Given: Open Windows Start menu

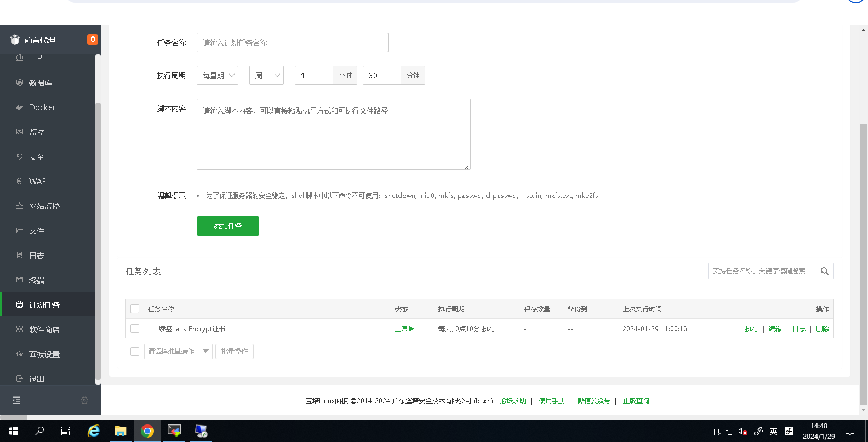Looking at the screenshot, I should (x=13, y=431).
